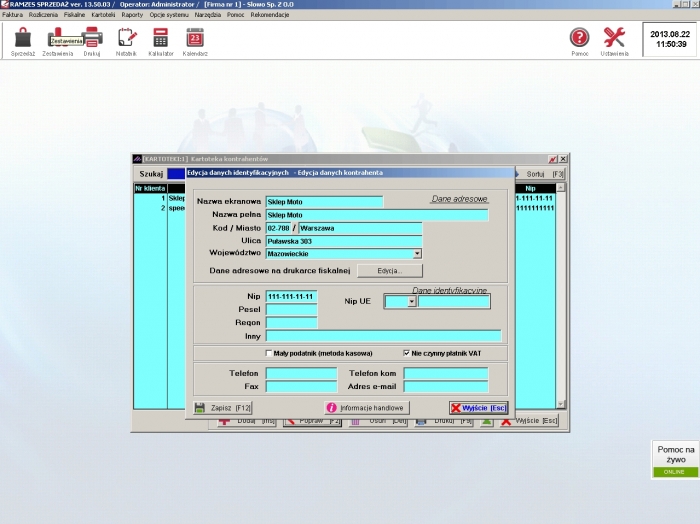700x524 pixels.
Task: Click Sortuj [F3] button in Kartoteka window
Action: [x=542, y=174]
